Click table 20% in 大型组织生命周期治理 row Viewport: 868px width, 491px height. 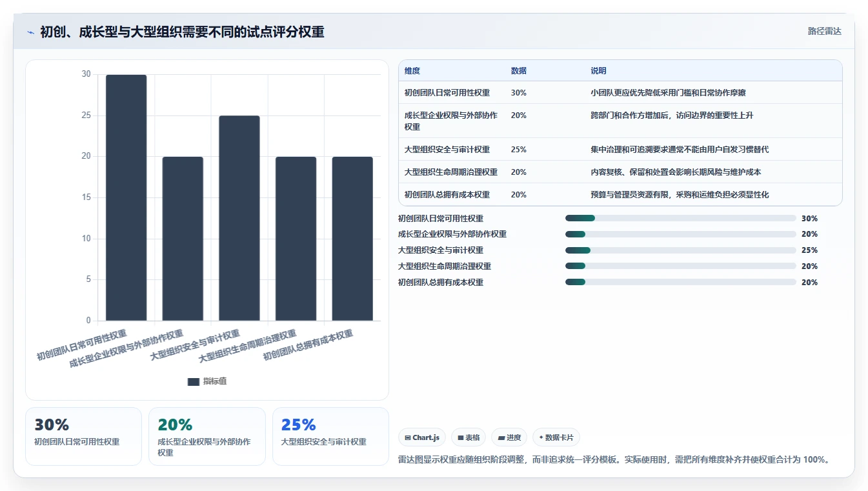coord(518,172)
